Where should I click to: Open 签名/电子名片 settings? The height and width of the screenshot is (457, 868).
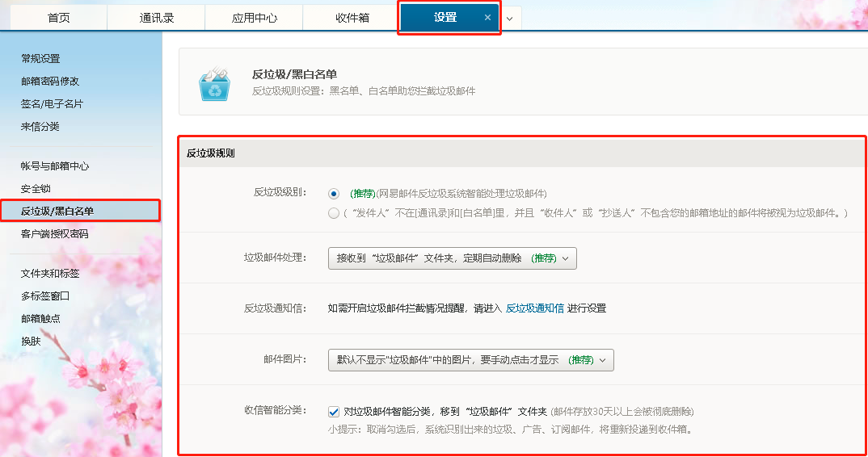(x=52, y=104)
